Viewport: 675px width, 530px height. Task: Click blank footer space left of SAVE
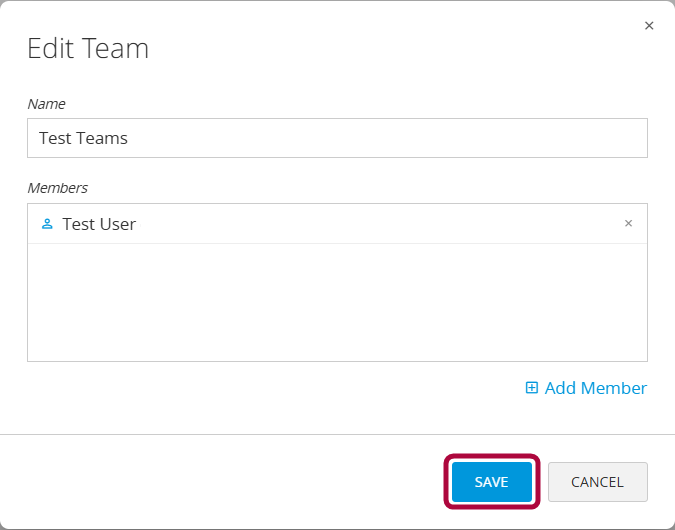tap(220, 482)
